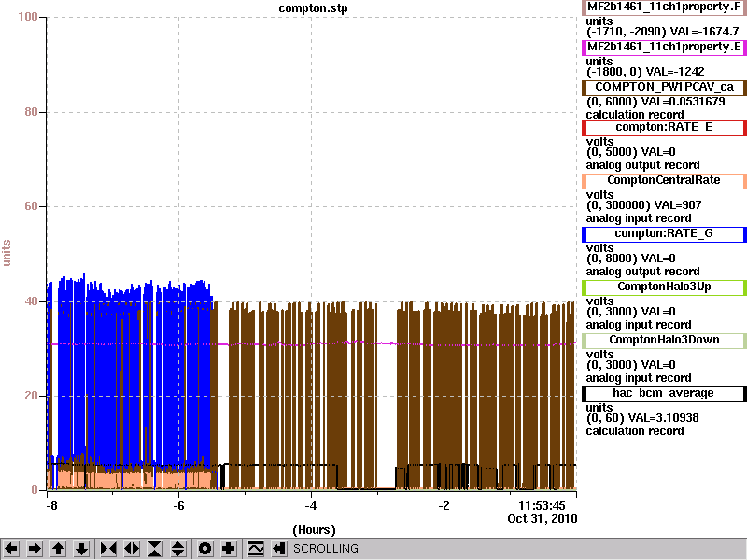Viewport: 747px width, 560px height.
Task: Click the -4 hours tick label
Action: (311, 506)
